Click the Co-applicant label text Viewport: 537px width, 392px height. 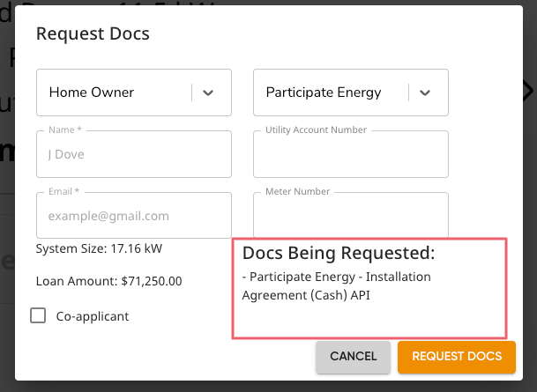coord(93,315)
